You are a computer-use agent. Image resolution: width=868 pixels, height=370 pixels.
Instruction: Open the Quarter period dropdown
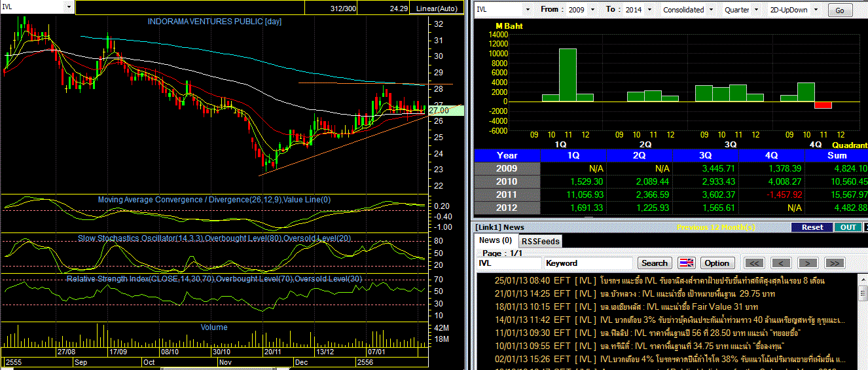(757, 10)
